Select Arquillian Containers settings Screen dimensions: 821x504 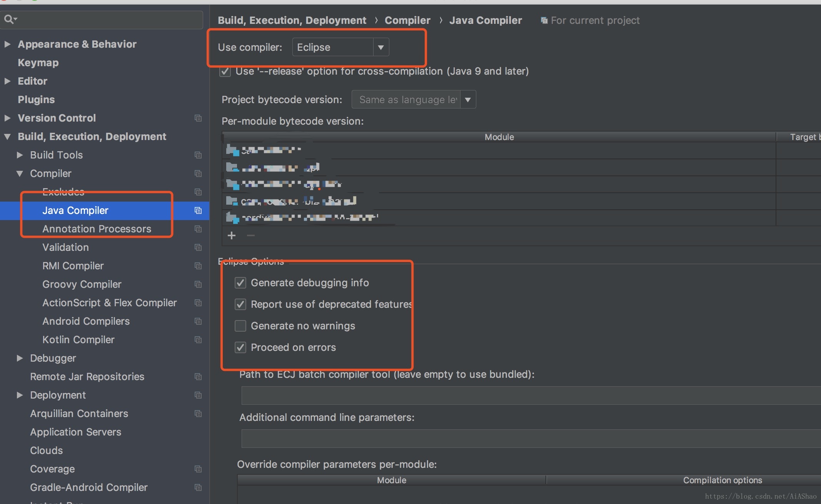click(x=79, y=414)
